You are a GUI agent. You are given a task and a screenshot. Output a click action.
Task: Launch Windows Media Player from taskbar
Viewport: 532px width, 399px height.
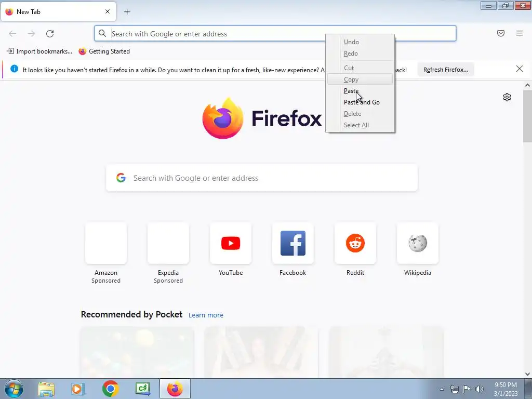coord(78,389)
